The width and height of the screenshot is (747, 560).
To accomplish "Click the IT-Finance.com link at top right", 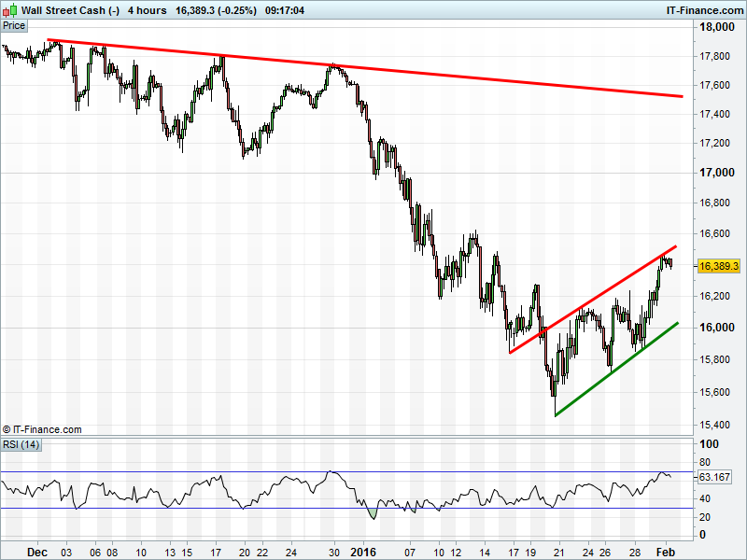I will coord(704,9).
